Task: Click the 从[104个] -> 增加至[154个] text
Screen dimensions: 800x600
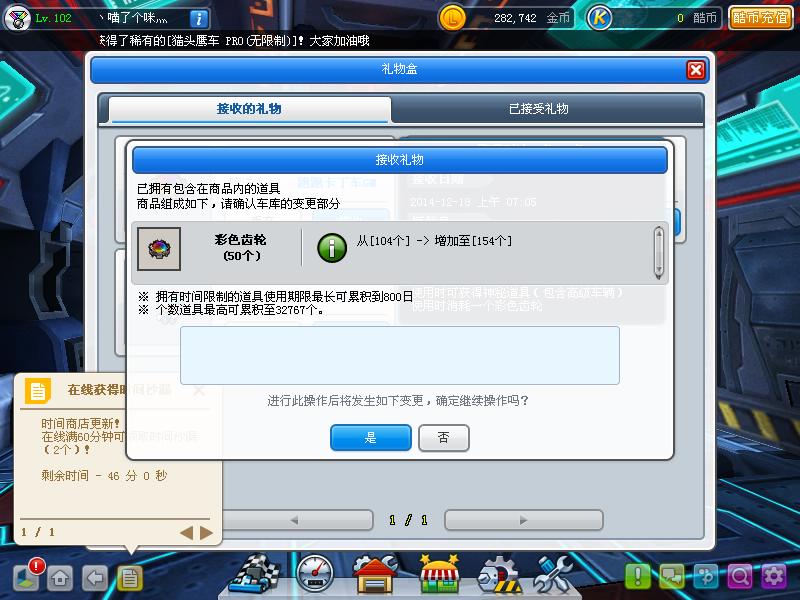Action: click(434, 241)
